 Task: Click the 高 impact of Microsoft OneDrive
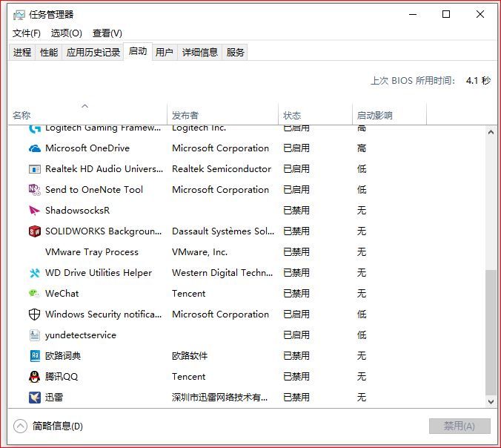point(362,148)
